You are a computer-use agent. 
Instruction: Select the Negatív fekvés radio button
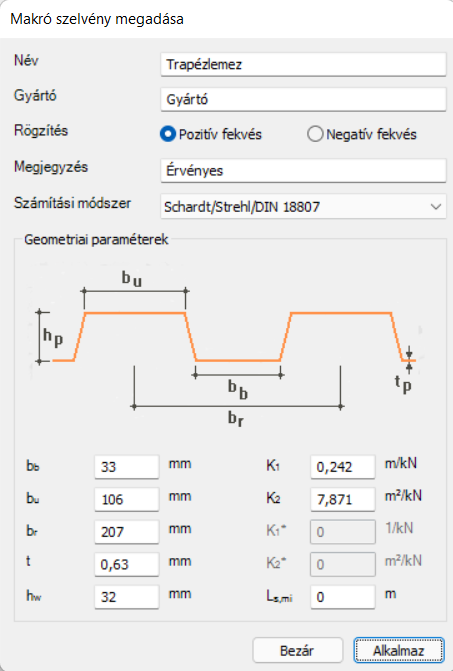tap(315, 134)
